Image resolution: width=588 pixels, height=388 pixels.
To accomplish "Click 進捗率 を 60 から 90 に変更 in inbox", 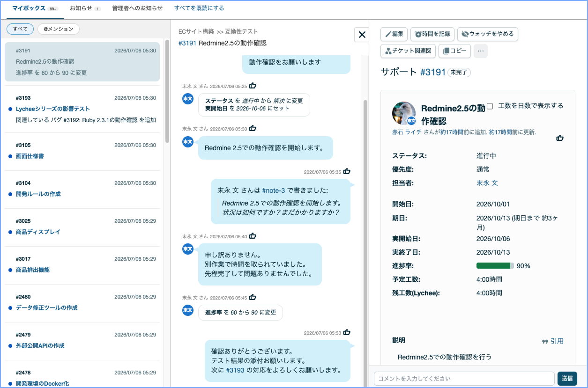I will (51, 73).
